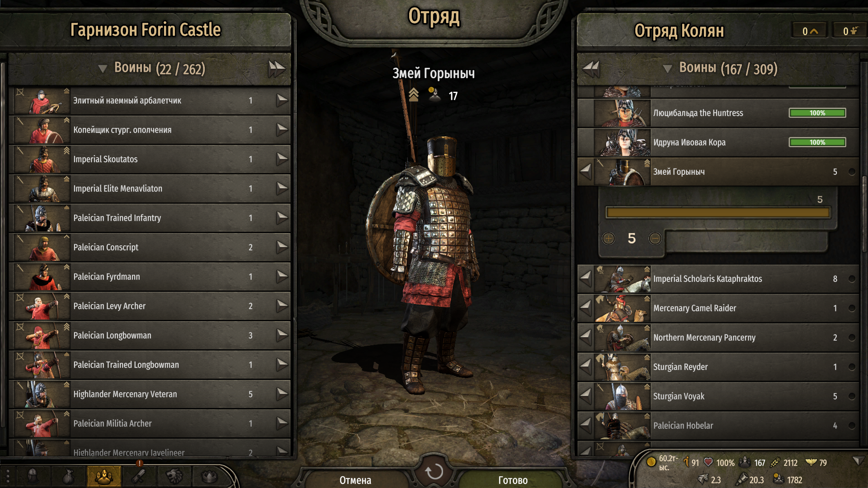The width and height of the screenshot is (868, 488).
Task: Open the Character screen helmet icon
Action: (33, 476)
